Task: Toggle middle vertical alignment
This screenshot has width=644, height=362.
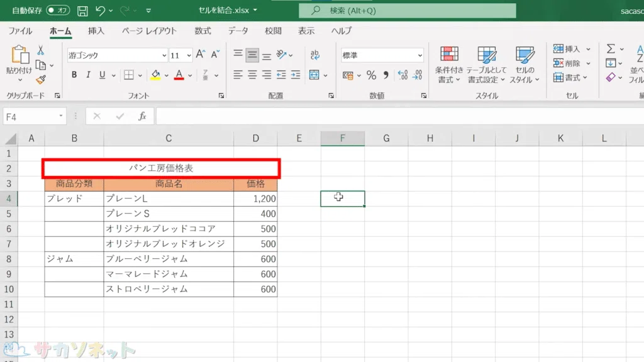Action: coord(252,55)
